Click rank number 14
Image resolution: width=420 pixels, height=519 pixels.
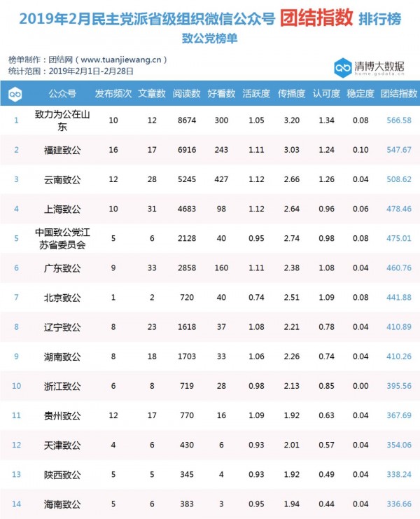16,504
